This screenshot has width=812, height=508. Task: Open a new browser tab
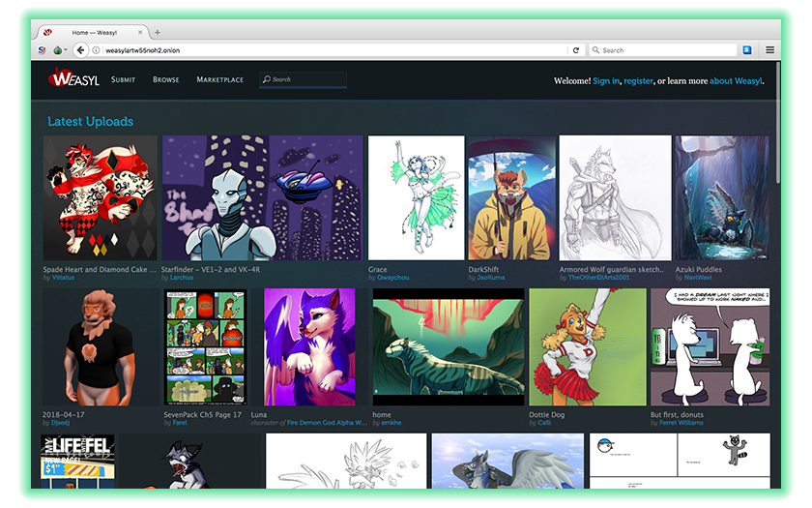pyautogui.click(x=158, y=32)
